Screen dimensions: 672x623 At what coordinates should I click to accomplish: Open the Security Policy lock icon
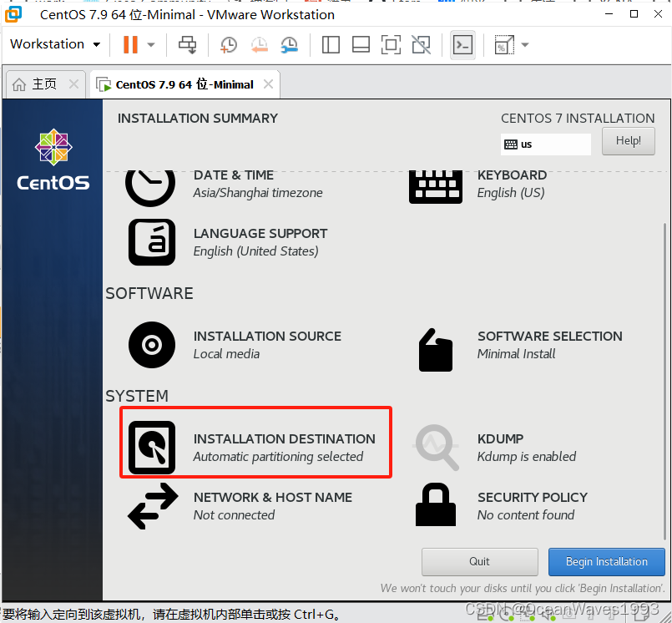[x=436, y=504]
